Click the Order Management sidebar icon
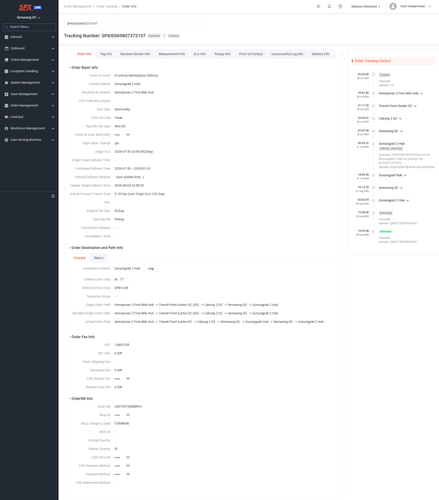Image resolution: width=439 pixels, height=500 pixels. (6, 105)
